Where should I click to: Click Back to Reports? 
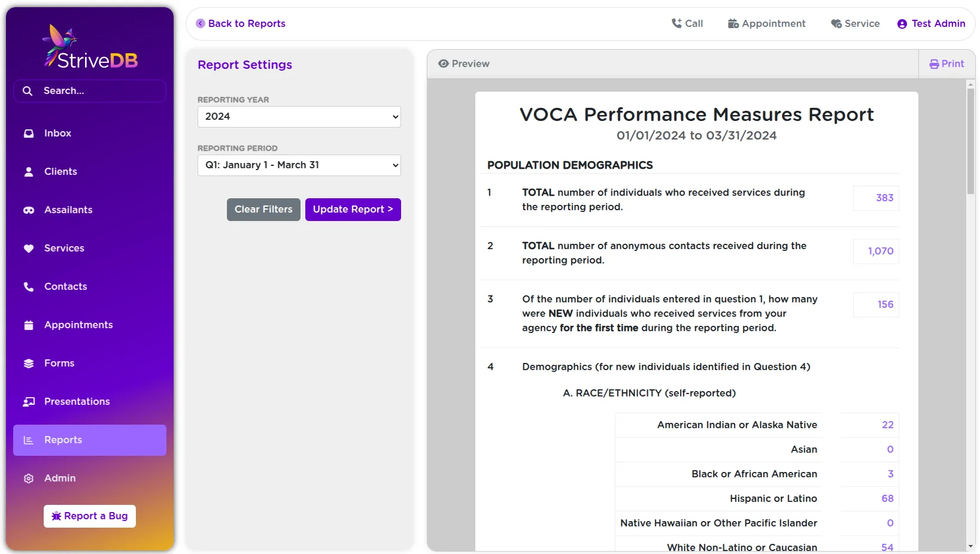[241, 23]
